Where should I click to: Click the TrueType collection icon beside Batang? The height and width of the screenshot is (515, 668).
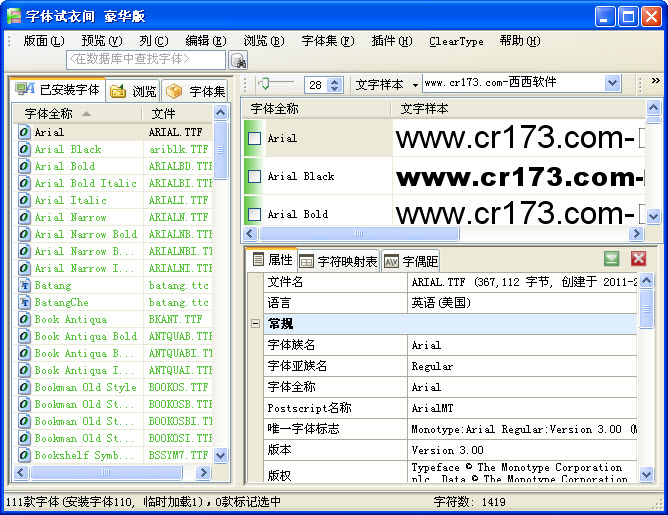coord(24,285)
